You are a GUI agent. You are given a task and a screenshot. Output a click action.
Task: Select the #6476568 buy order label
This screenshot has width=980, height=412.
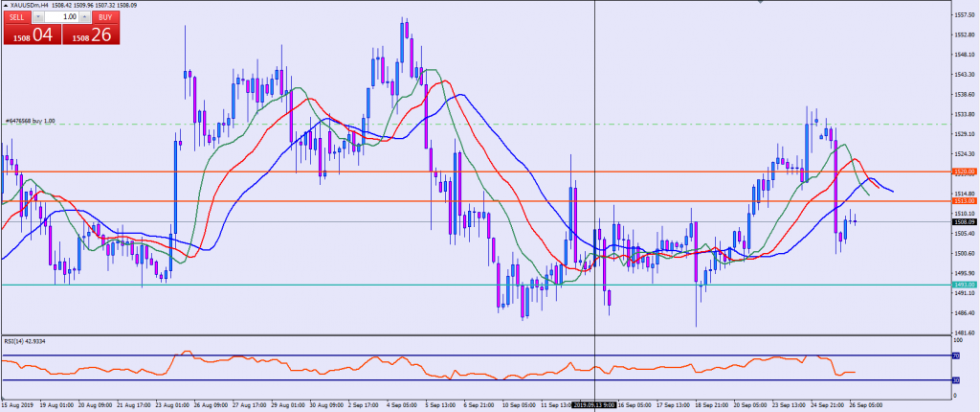31,121
